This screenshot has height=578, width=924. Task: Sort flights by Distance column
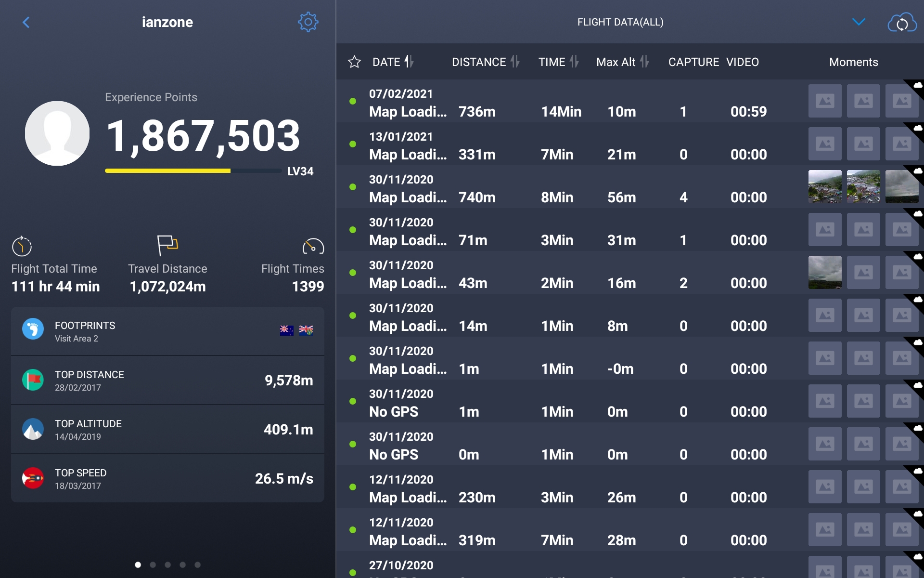(x=486, y=62)
